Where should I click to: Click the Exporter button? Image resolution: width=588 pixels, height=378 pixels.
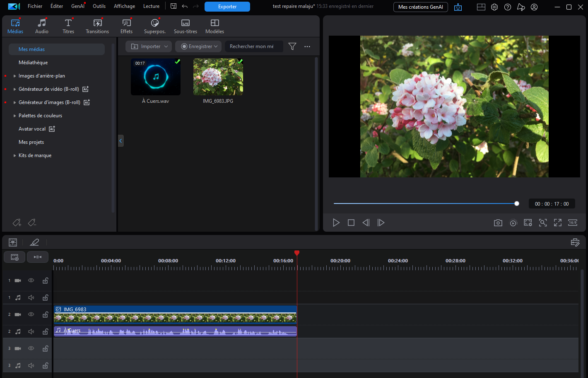(227, 7)
